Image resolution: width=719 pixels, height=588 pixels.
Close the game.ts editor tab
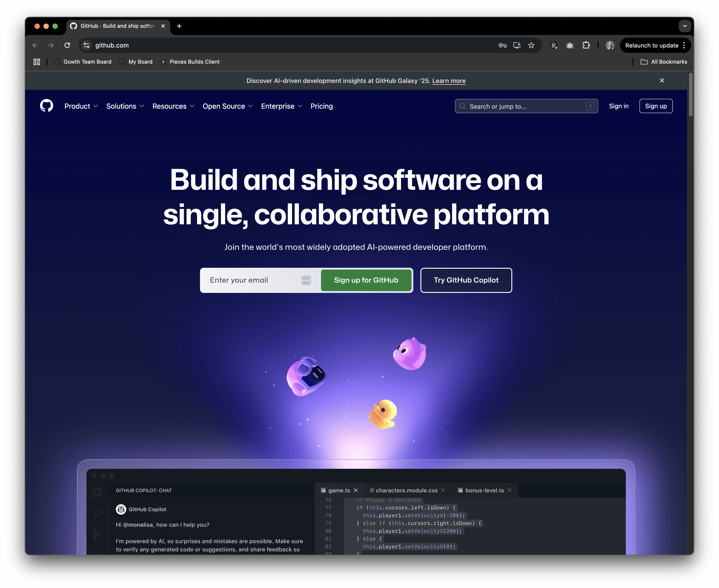356,490
